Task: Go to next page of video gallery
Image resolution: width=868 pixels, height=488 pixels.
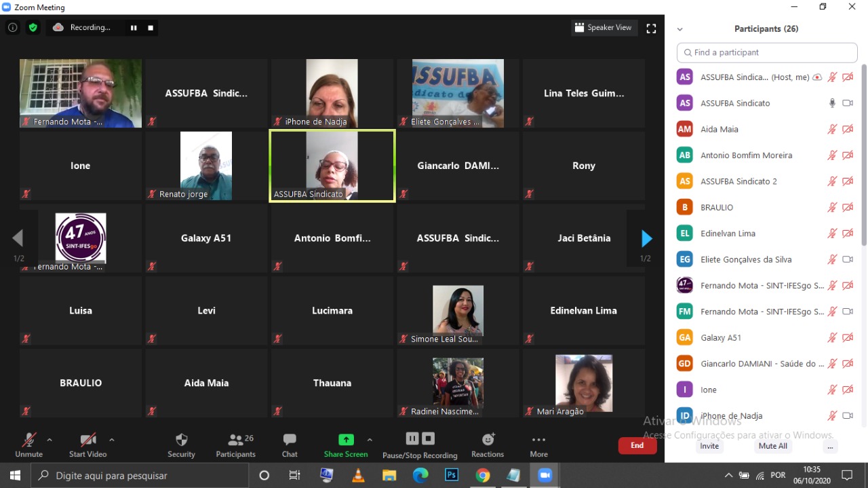Action: [x=646, y=239]
